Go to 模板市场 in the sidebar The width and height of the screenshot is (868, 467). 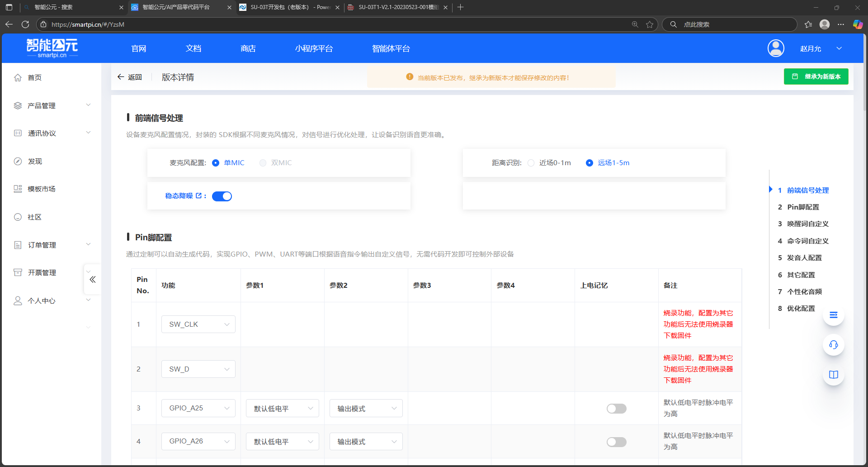pos(42,189)
